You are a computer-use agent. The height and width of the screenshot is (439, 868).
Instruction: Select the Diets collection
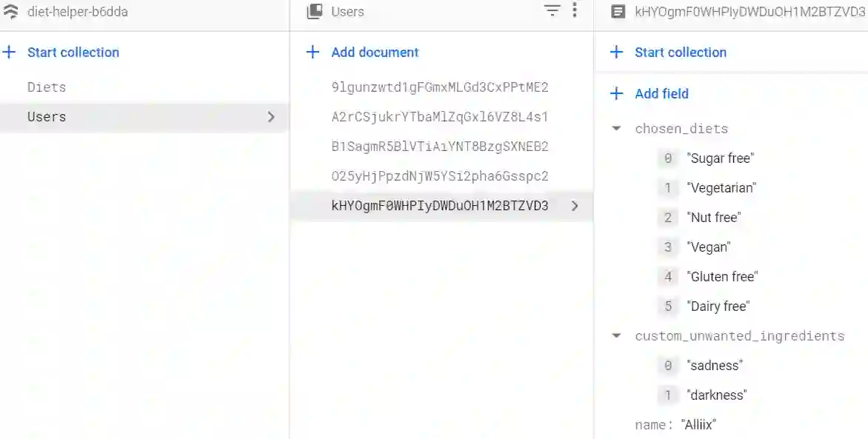tap(47, 87)
